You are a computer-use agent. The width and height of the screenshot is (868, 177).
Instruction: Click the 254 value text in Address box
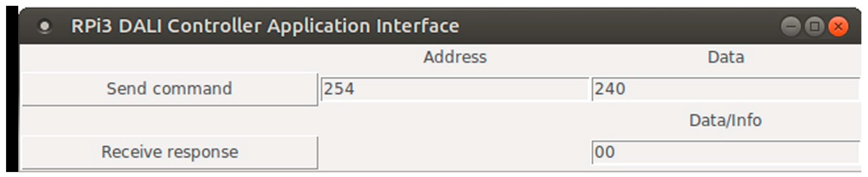[339, 89]
